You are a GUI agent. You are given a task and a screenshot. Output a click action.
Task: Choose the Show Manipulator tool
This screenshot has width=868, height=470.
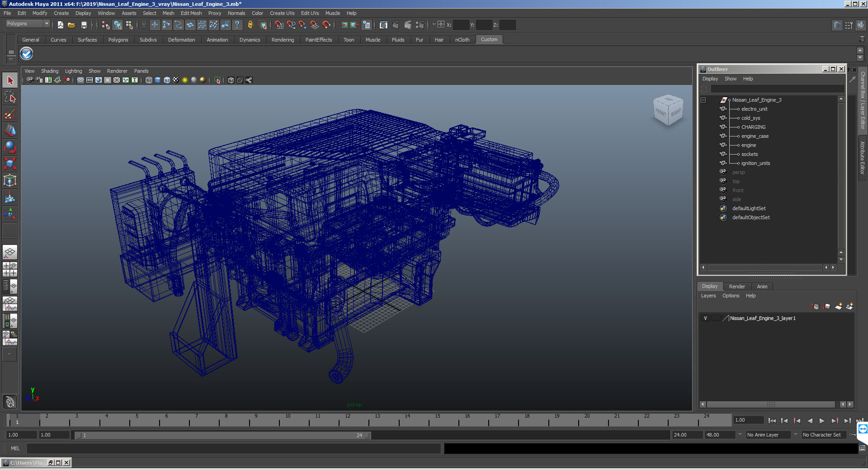click(10, 214)
